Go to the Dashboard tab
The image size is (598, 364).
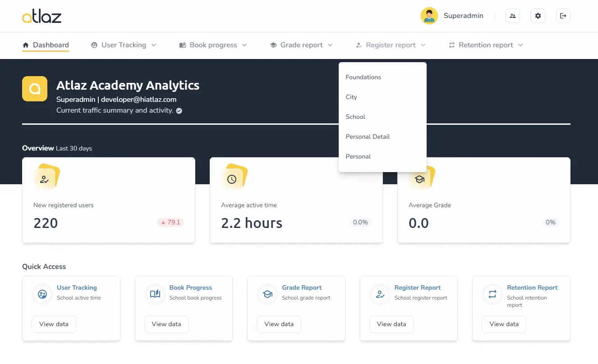[46, 45]
